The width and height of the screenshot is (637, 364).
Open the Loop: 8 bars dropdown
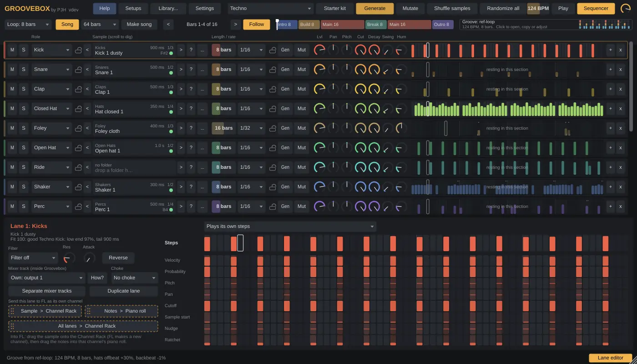[28, 25]
